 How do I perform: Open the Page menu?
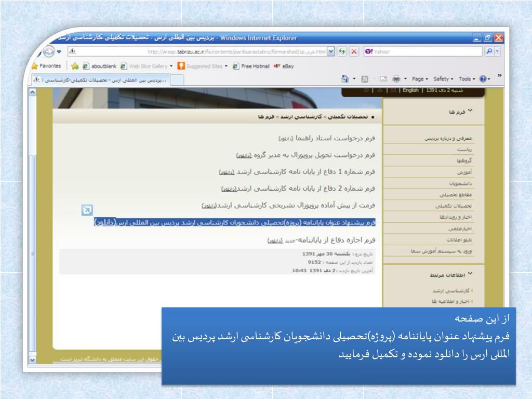[420, 79]
